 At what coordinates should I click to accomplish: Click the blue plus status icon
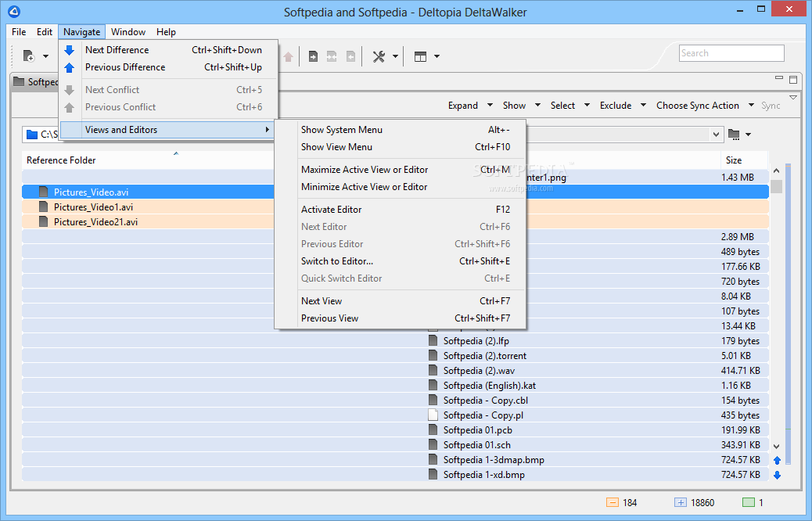pyautogui.click(x=681, y=502)
